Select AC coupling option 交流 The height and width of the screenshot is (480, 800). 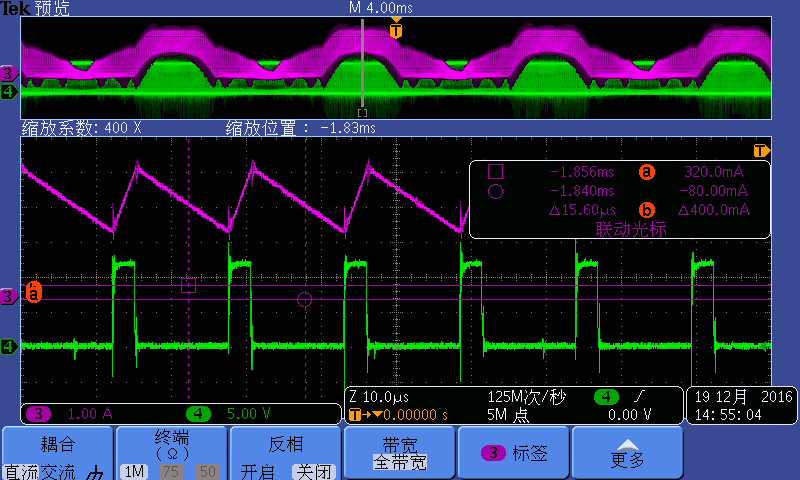pyautogui.click(x=57, y=472)
